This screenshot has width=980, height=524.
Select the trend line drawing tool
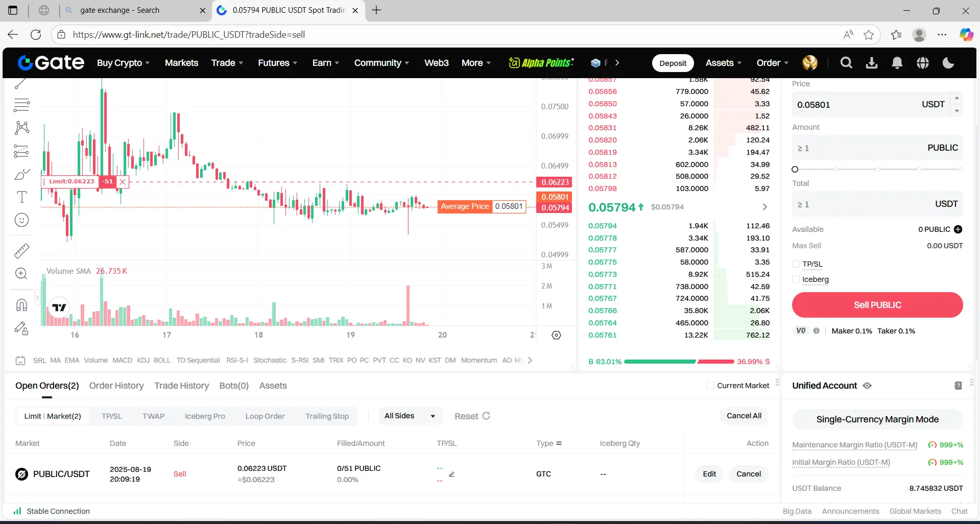21,83
